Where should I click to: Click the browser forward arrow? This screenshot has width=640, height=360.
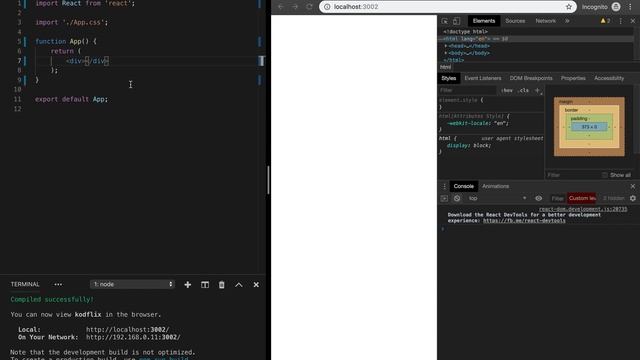tap(295, 7)
